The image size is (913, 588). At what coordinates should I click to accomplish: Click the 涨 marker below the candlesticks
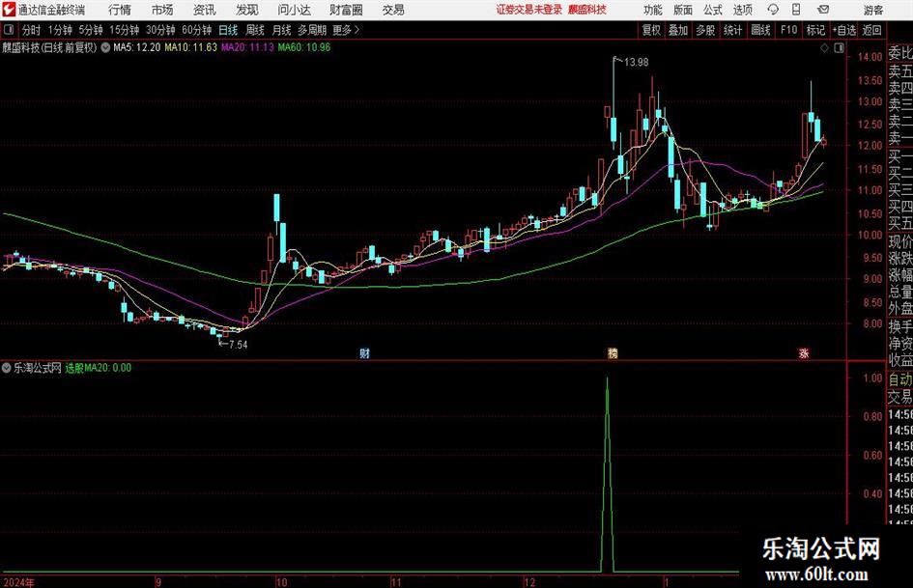click(804, 352)
